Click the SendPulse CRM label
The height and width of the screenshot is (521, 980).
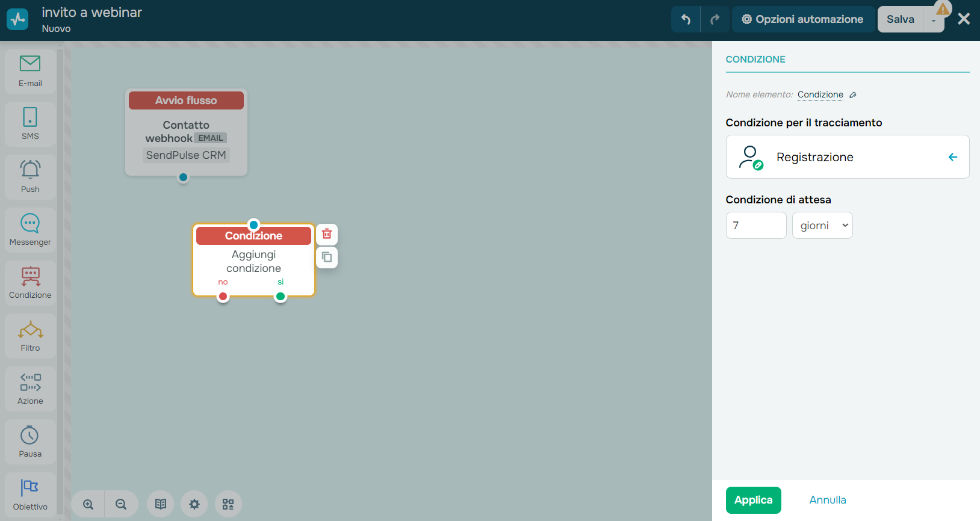tap(186, 155)
